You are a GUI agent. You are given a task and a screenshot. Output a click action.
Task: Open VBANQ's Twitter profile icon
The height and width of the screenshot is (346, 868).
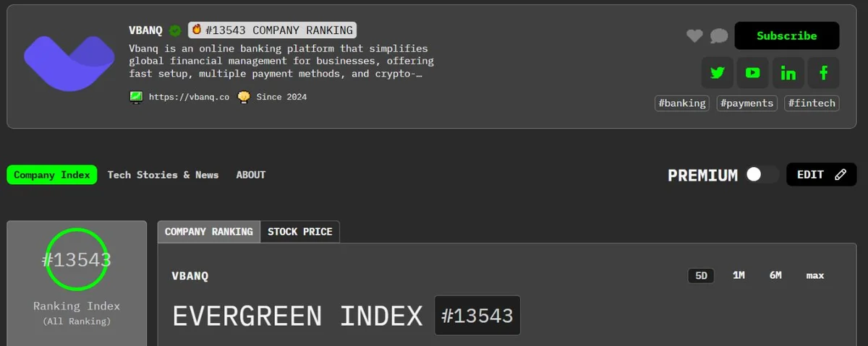(718, 73)
